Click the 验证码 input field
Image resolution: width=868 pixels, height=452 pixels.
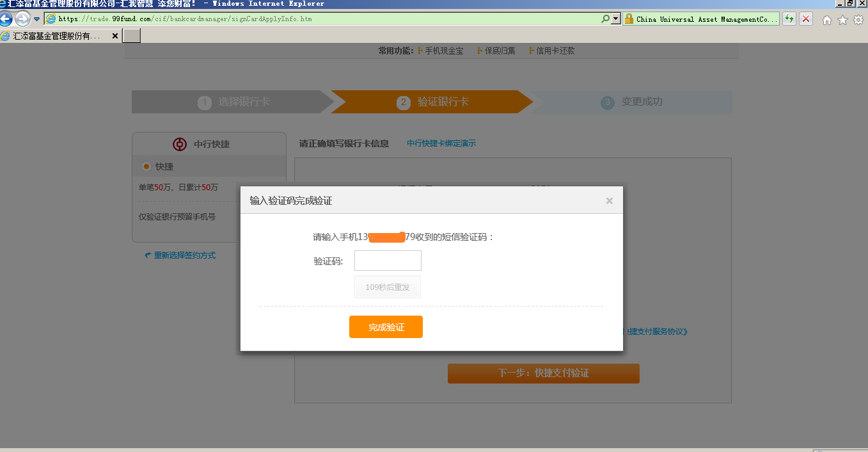point(388,261)
